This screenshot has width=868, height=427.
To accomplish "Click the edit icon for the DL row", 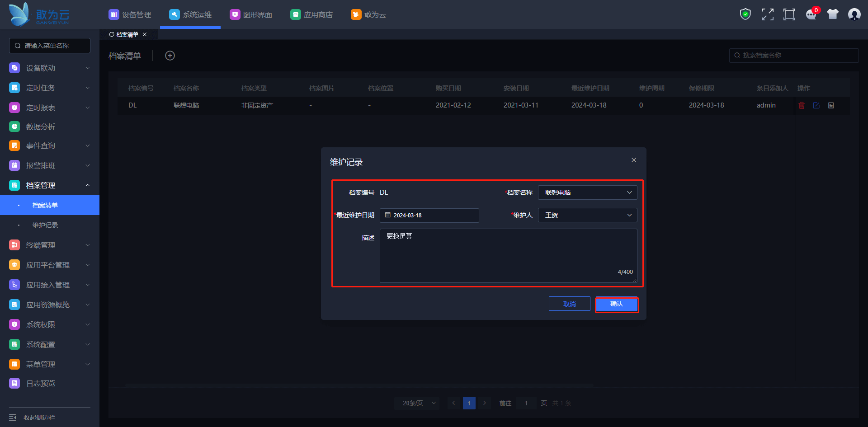I will coord(816,105).
